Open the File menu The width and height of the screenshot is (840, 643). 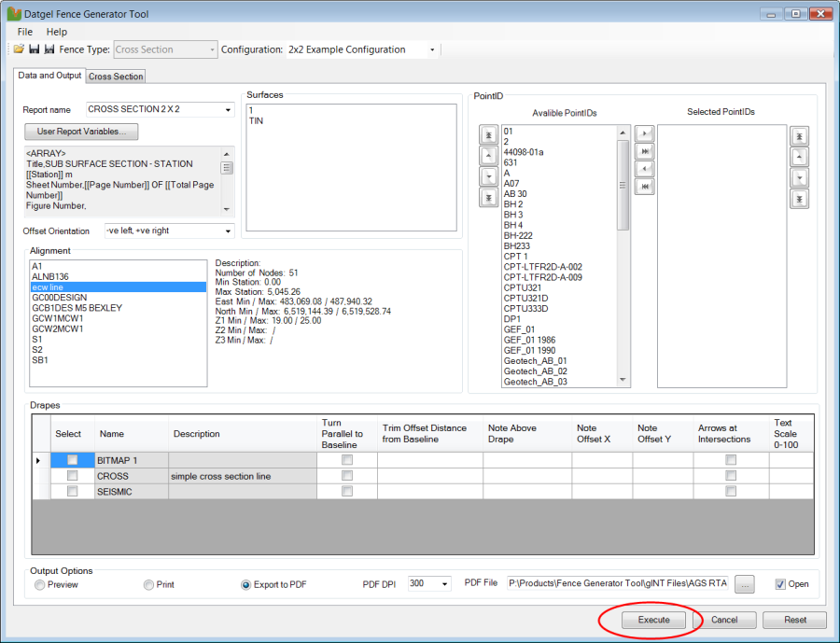click(x=25, y=32)
